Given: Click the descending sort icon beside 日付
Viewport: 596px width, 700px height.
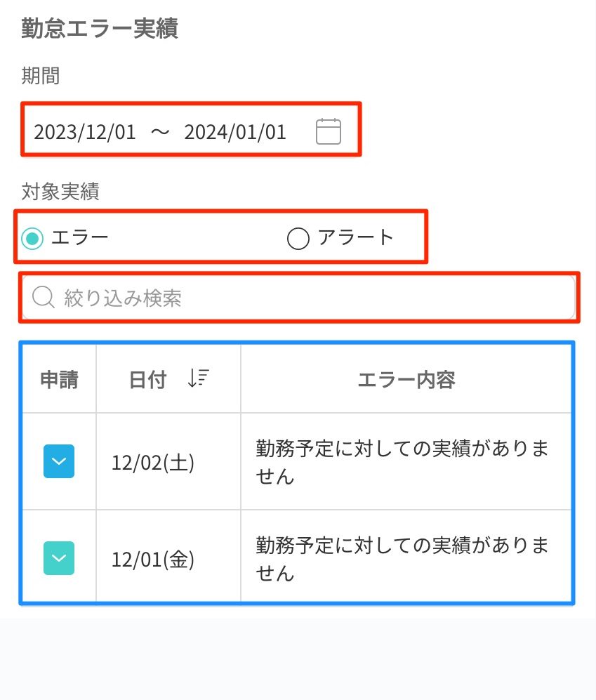Looking at the screenshot, I should 199,378.
